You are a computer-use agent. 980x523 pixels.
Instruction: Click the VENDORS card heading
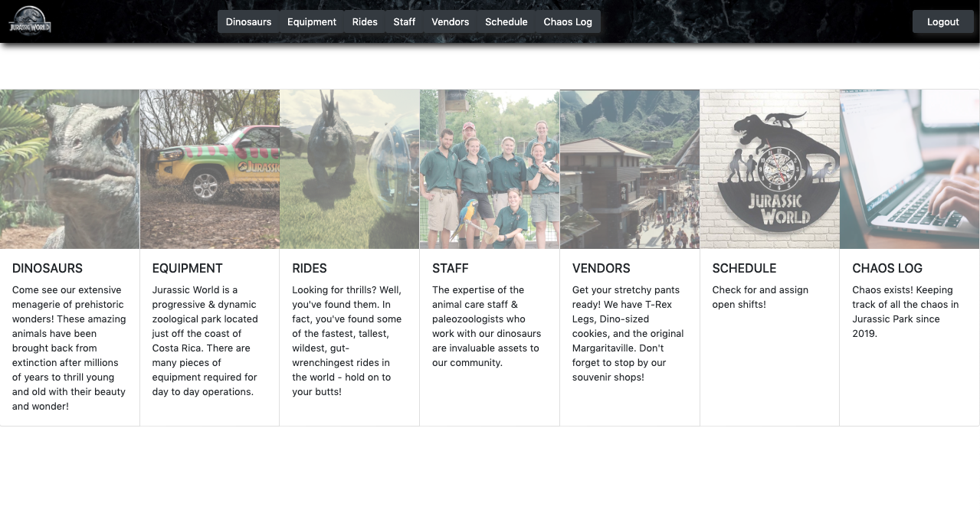(x=601, y=268)
